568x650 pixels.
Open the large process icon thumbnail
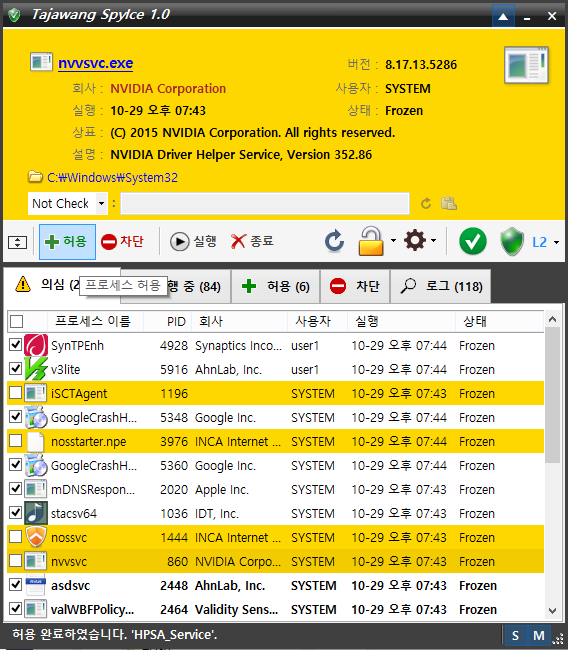tap(527, 65)
